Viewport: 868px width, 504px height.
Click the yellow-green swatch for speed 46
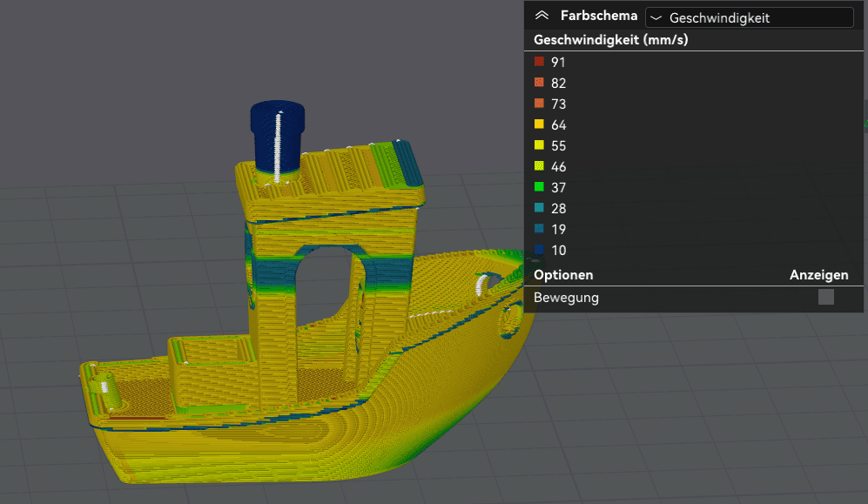pos(539,166)
